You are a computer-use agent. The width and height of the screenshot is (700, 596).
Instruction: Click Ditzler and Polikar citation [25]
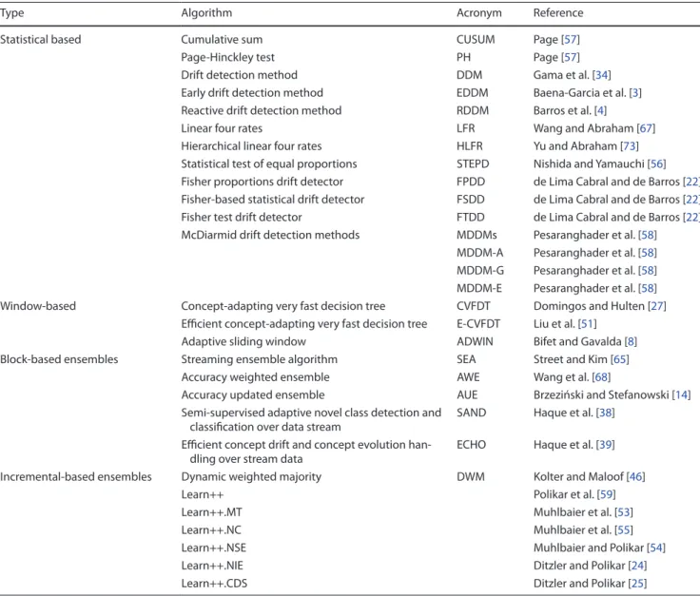pyautogui.click(x=637, y=584)
